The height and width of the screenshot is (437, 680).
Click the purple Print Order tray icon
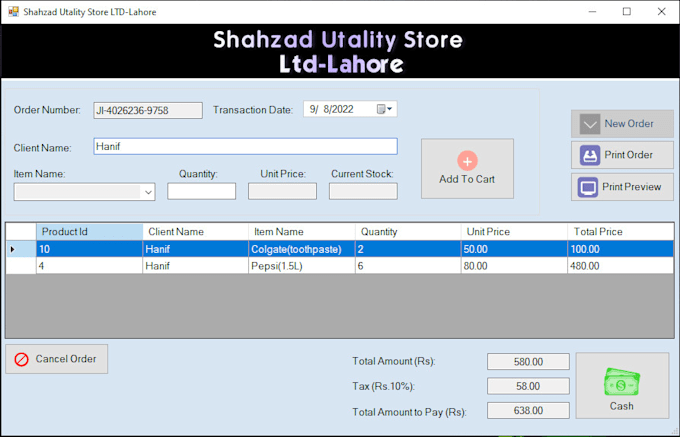point(590,155)
